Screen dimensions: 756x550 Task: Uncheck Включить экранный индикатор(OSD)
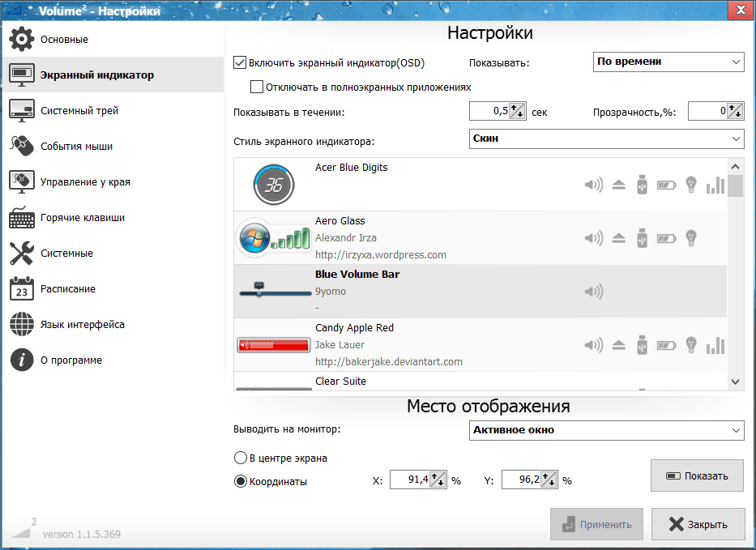point(239,62)
